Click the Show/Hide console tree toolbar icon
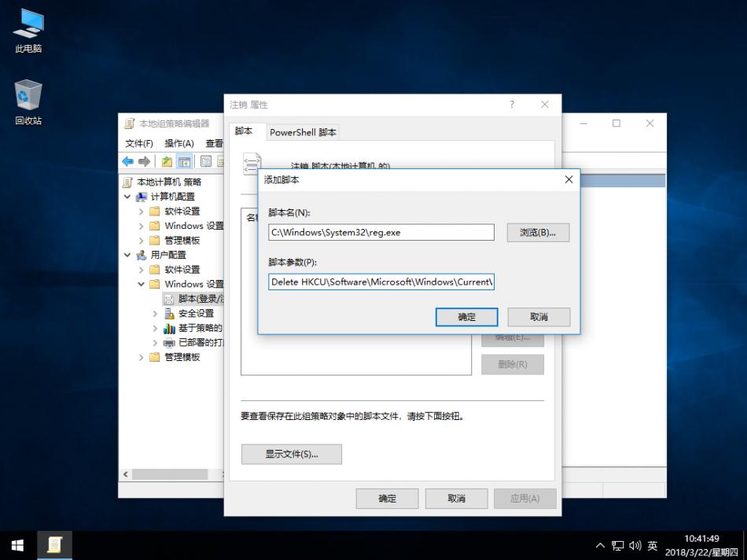 pos(184,161)
